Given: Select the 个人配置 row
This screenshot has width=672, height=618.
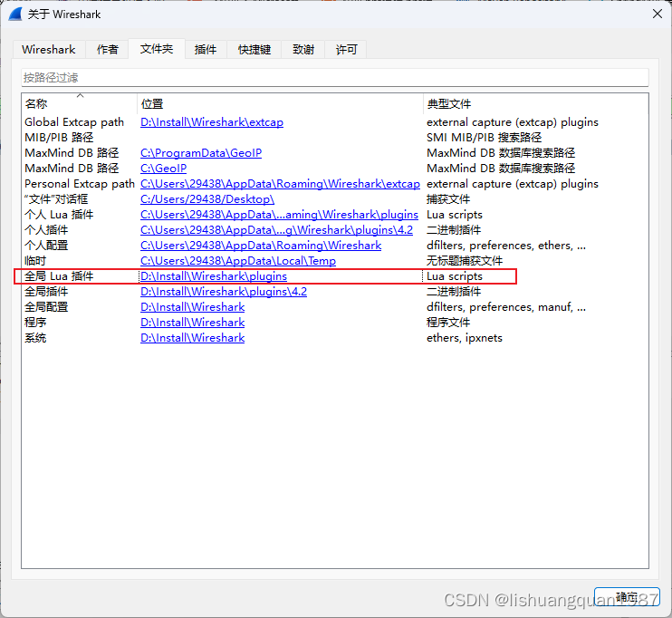Looking at the screenshot, I should pyautogui.click(x=46, y=246).
